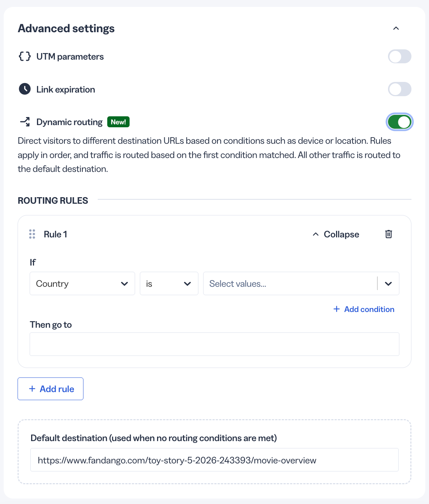Viewport: 429px width, 504px height.
Task: Collapse the Advanced settings section chevron
Action: coord(396,28)
